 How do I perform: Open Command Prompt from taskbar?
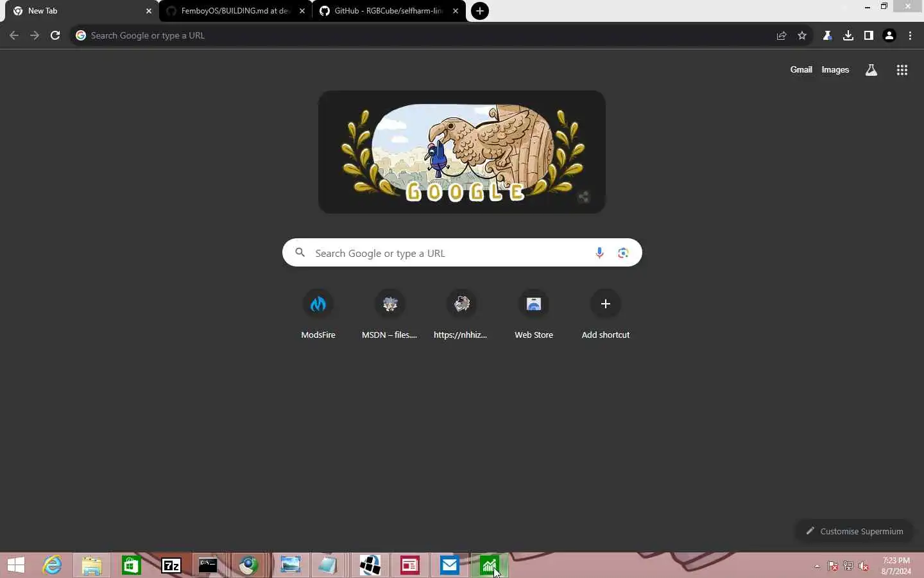[x=208, y=565]
